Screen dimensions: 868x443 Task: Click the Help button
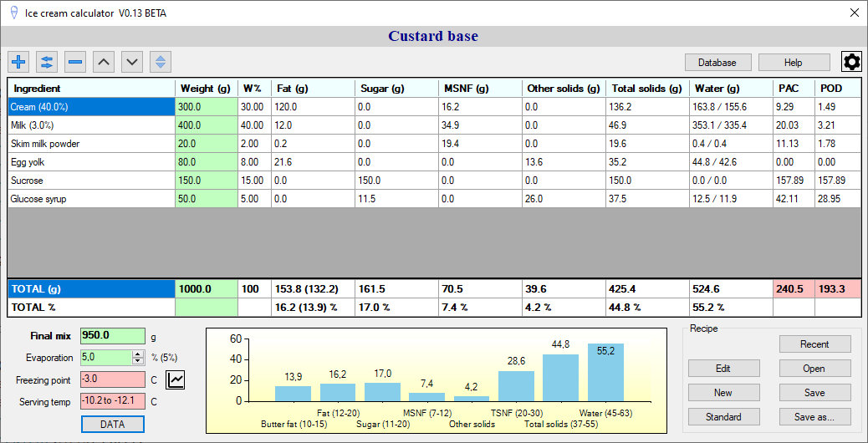tap(793, 63)
